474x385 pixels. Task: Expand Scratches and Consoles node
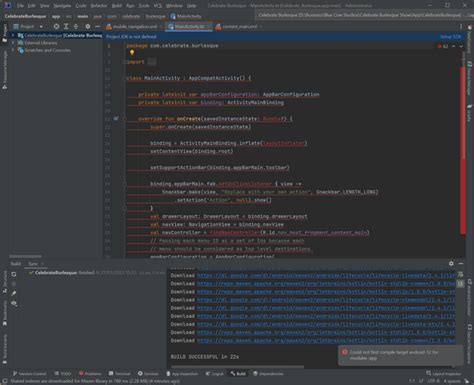[13, 50]
